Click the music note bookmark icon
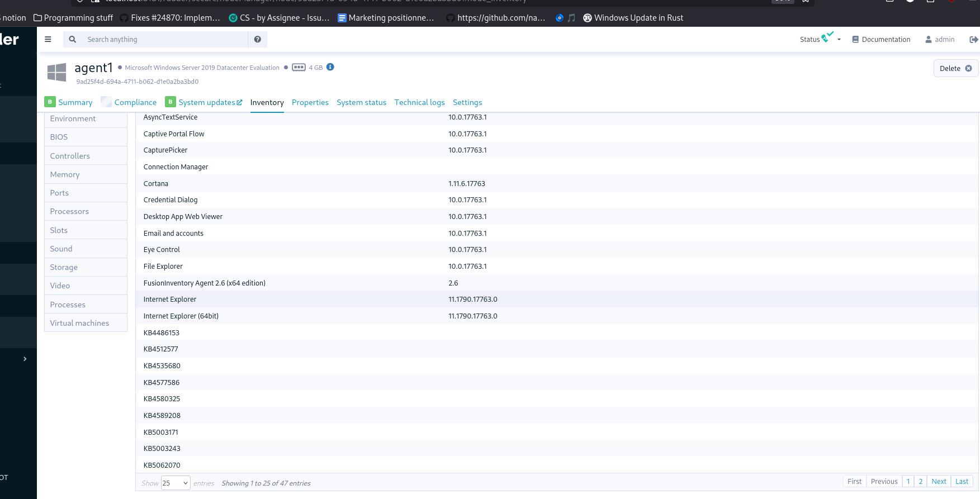980x499 pixels. [x=571, y=18]
